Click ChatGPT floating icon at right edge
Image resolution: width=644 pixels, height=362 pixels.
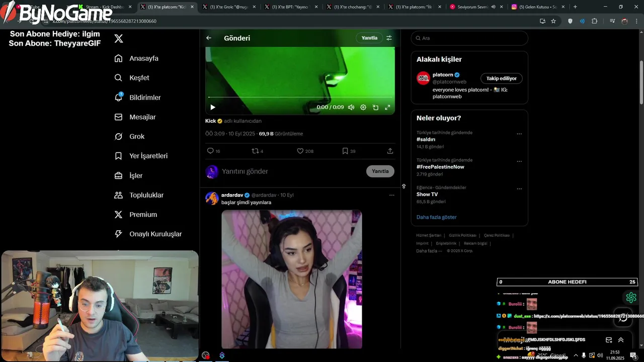pyautogui.click(x=631, y=298)
